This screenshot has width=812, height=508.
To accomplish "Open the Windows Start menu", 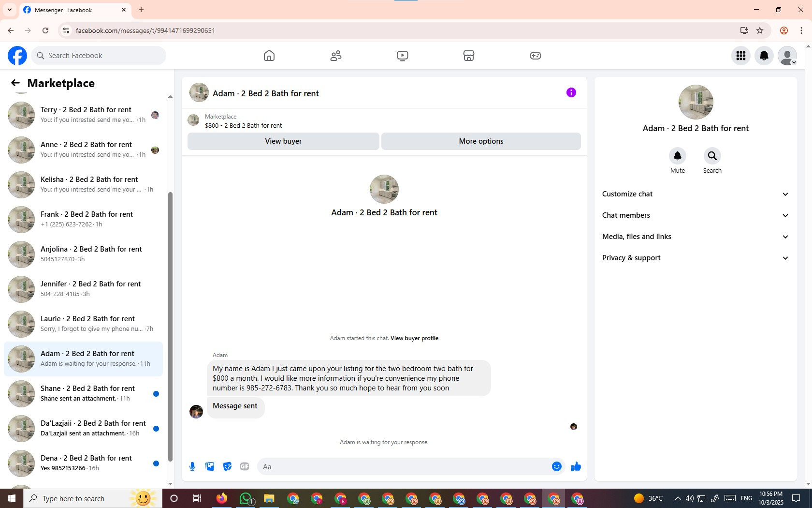I will [x=12, y=498].
